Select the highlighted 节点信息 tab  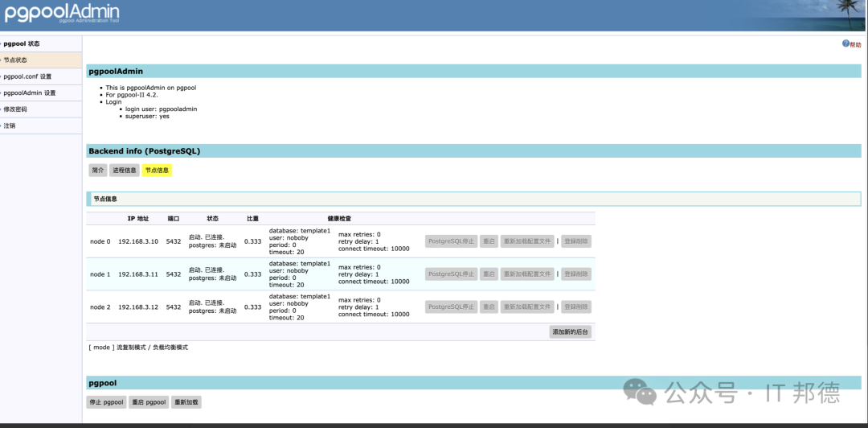[158, 171]
